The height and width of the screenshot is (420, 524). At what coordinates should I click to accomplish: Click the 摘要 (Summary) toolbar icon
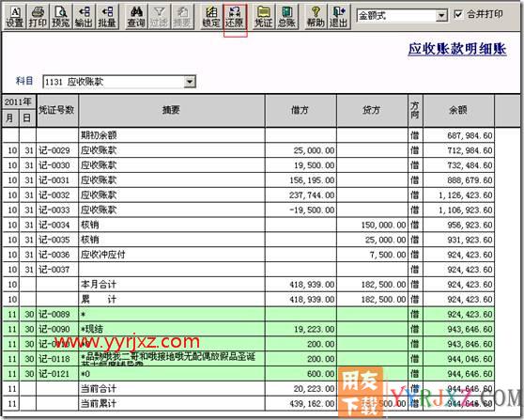[182, 17]
